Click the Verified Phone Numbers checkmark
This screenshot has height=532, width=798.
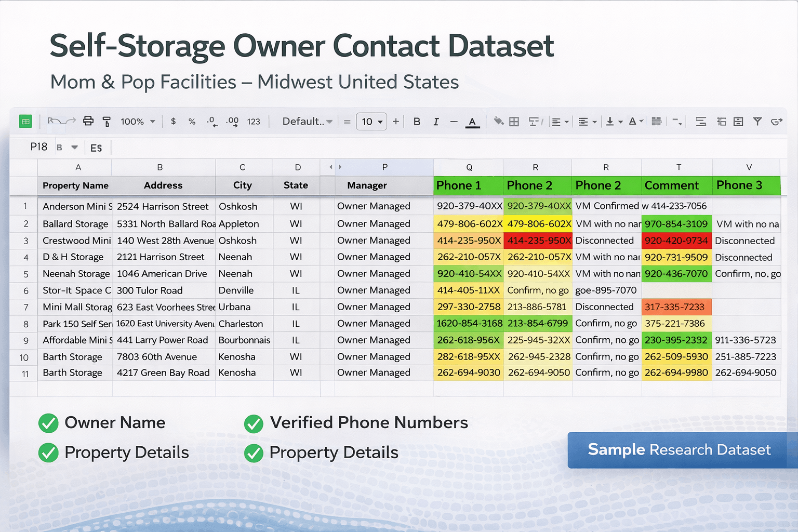pyautogui.click(x=254, y=423)
